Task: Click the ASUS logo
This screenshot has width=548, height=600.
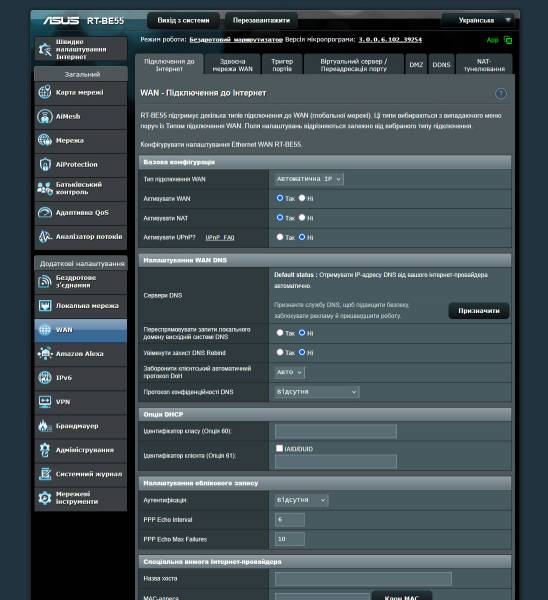Action: 61,20
